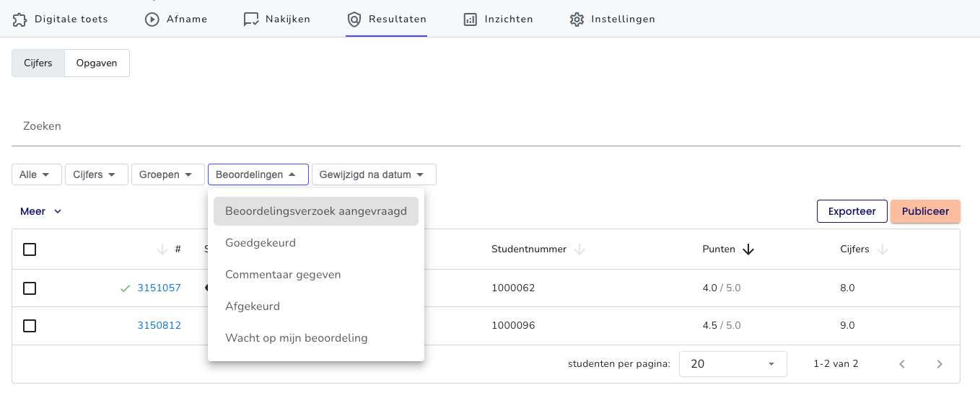Click the green checkmark beside 3151057

(x=126, y=288)
